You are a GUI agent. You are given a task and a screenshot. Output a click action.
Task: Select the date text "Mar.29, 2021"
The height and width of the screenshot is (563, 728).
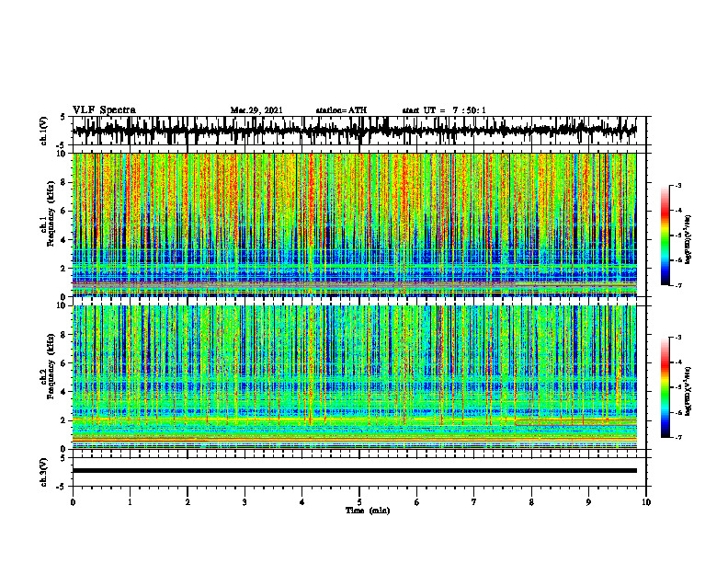(x=256, y=110)
